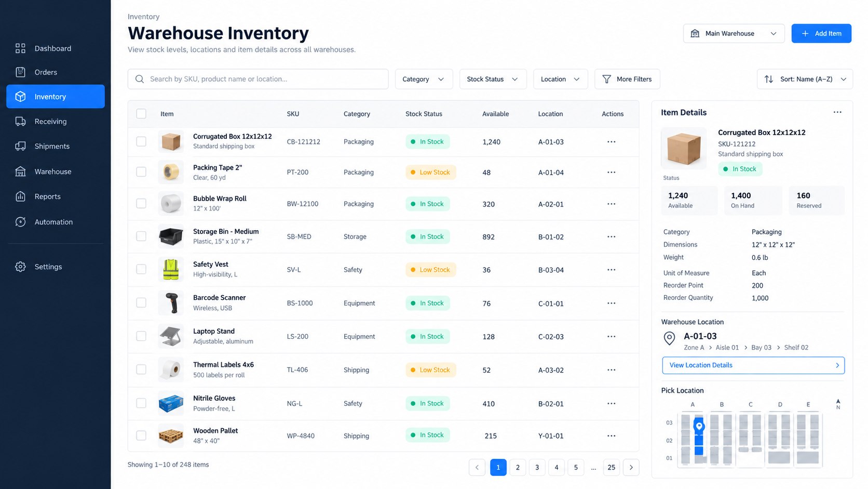
Task: Go to next page with right arrow
Action: tap(631, 467)
